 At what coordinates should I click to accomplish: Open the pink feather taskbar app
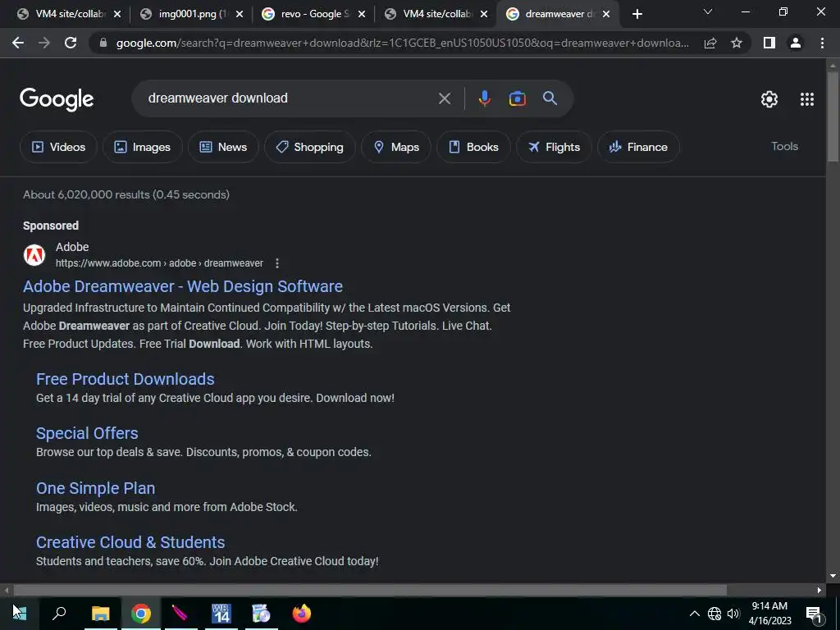tap(180, 614)
